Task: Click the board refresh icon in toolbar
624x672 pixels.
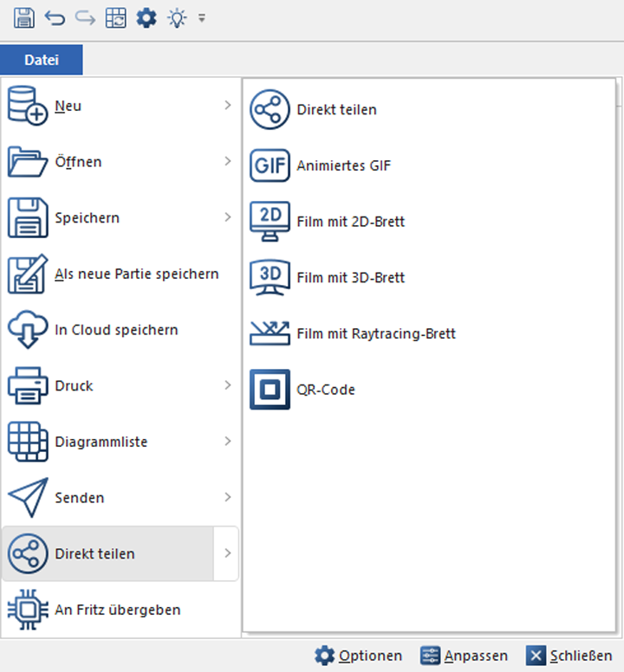Action: [115, 17]
